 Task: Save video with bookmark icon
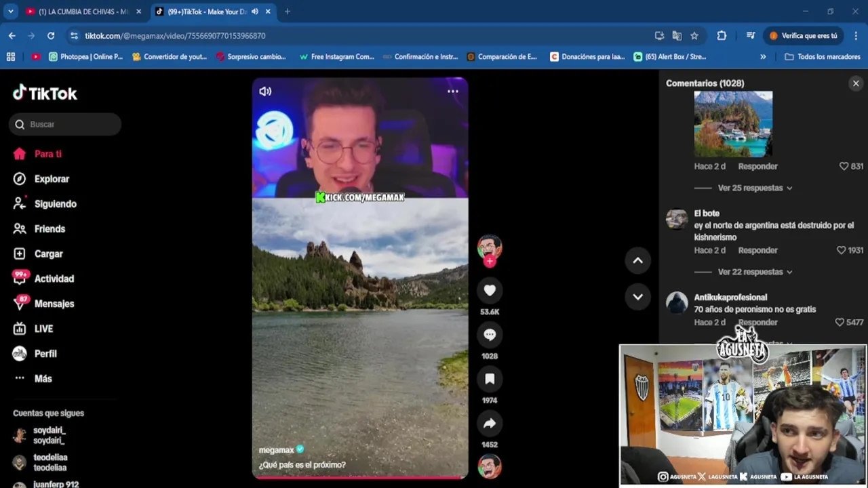click(490, 379)
